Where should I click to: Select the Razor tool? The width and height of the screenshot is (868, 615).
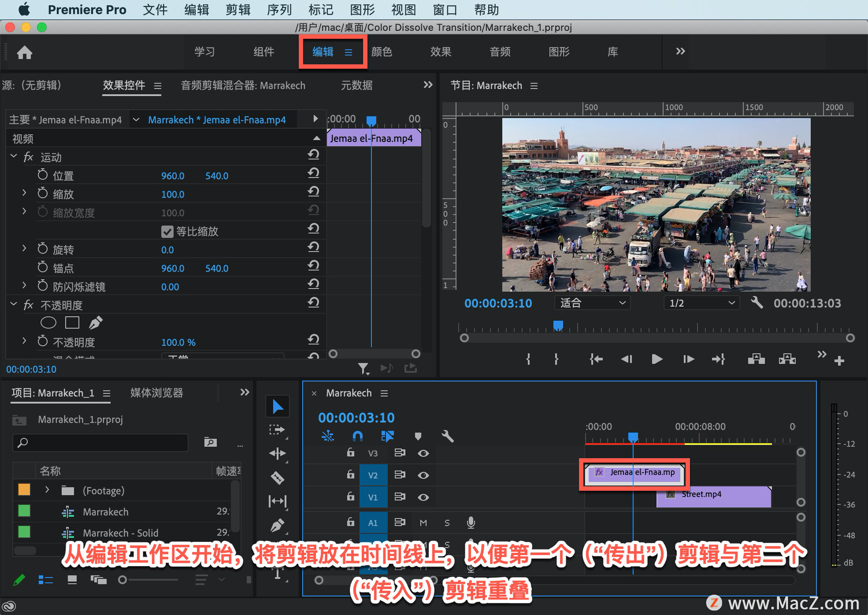pyautogui.click(x=277, y=477)
